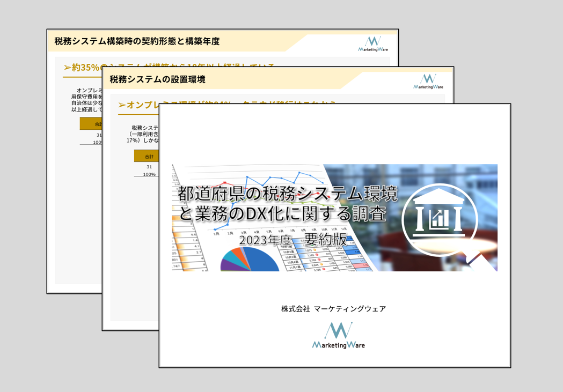
Task: Click the 株式会社 マーケティングウェア company name
Action: click(333, 308)
